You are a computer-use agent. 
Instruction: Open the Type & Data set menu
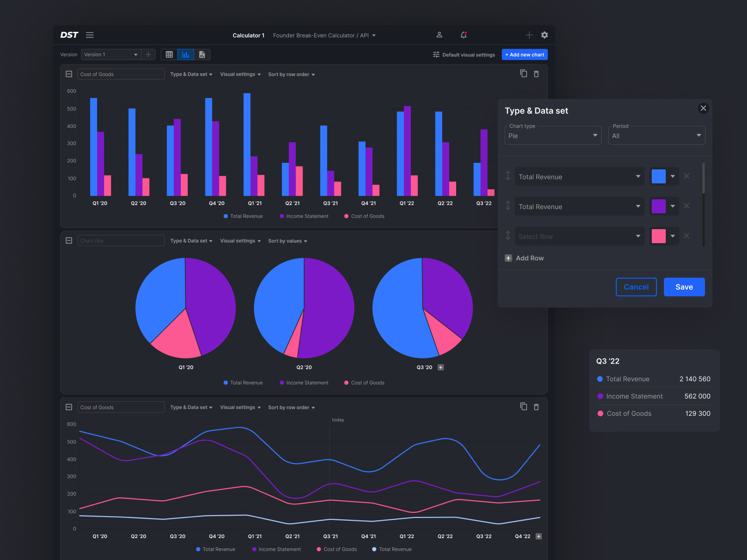click(x=191, y=74)
